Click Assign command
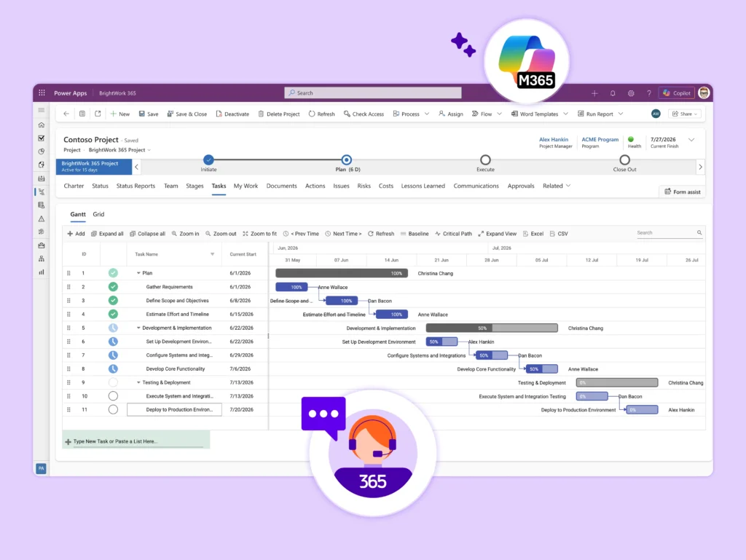Viewport: 746px width, 560px height. pyautogui.click(x=450, y=114)
